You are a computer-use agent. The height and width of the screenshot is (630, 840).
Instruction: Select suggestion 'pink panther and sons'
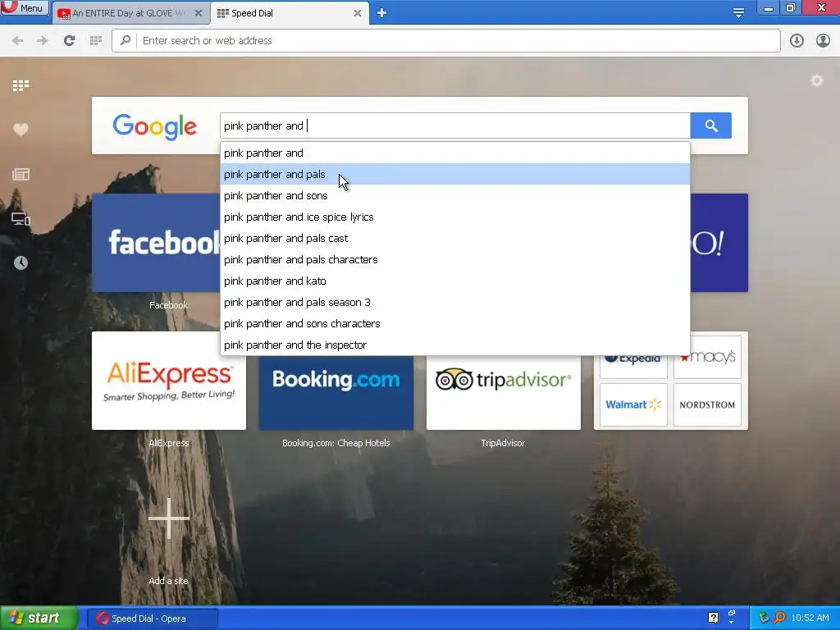click(454, 195)
